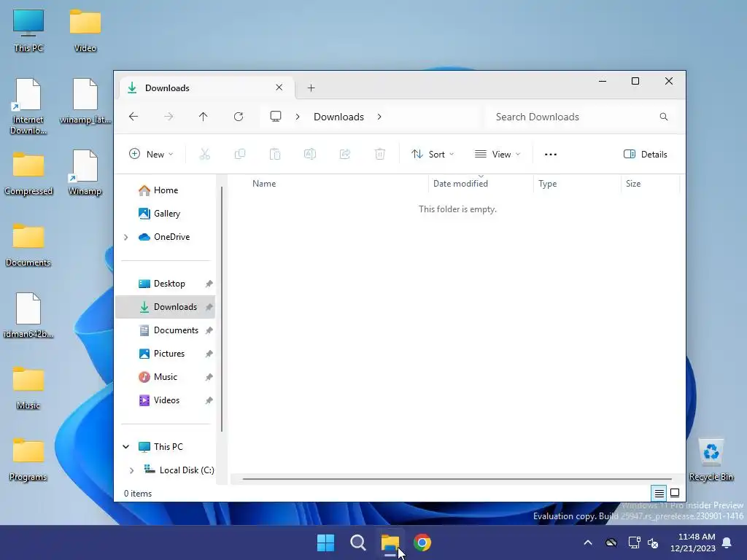Click Downloads breadcrumb in address bar
The height and width of the screenshot is (560, 747).
(x=338, y=117)
